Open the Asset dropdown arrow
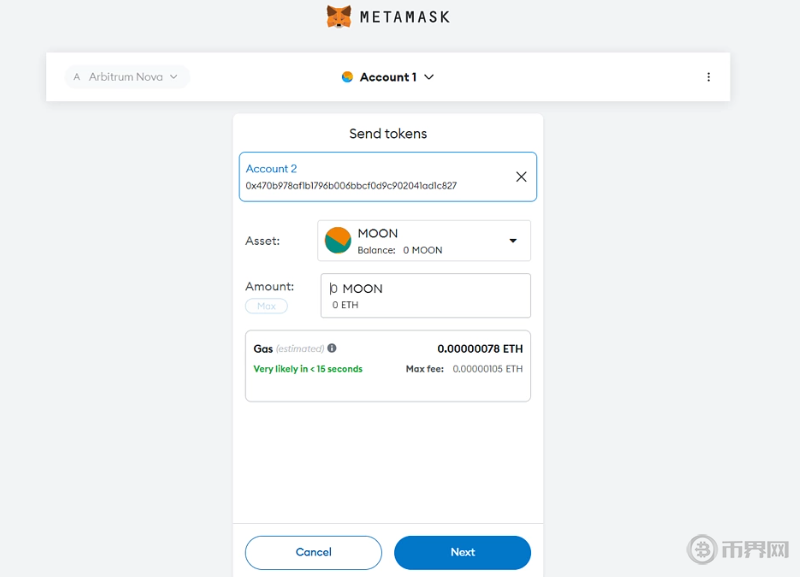 pos(513,241)
